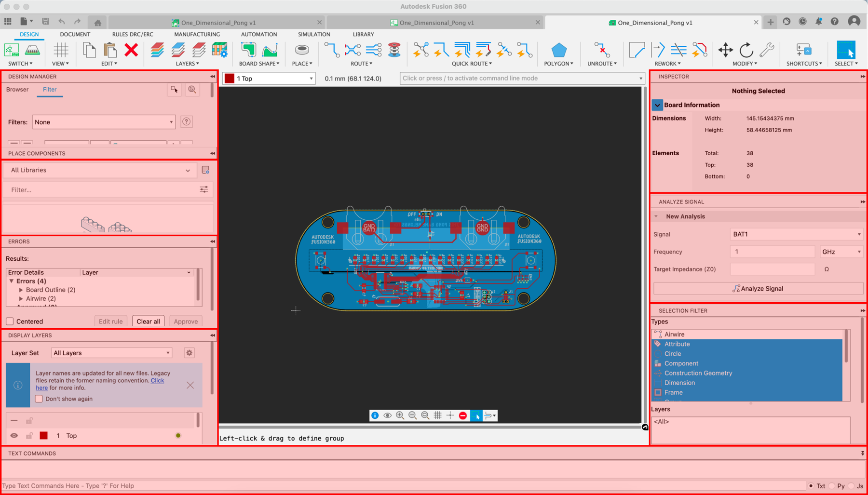The image size is (868, 495).
Task: Select the Py radio button
Action: [x=832, y=486]
